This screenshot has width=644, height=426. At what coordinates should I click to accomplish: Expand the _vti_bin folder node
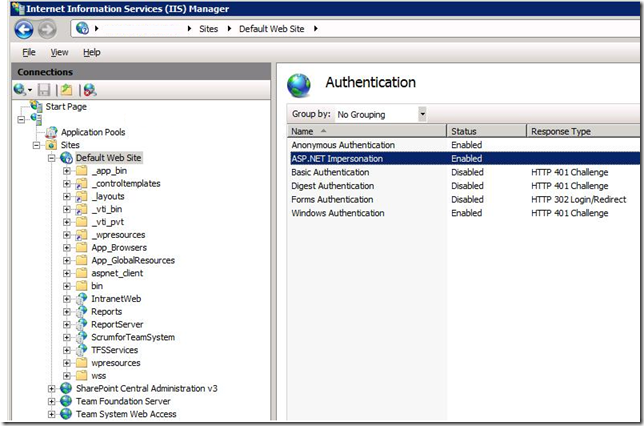click(x=67, y=209)
